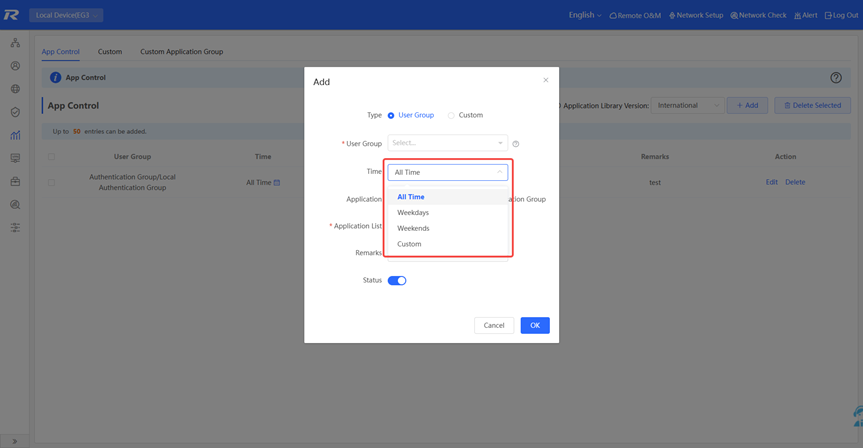Select the User Group radio button
The width and height of the screenshot is (863, 448).
391,116
